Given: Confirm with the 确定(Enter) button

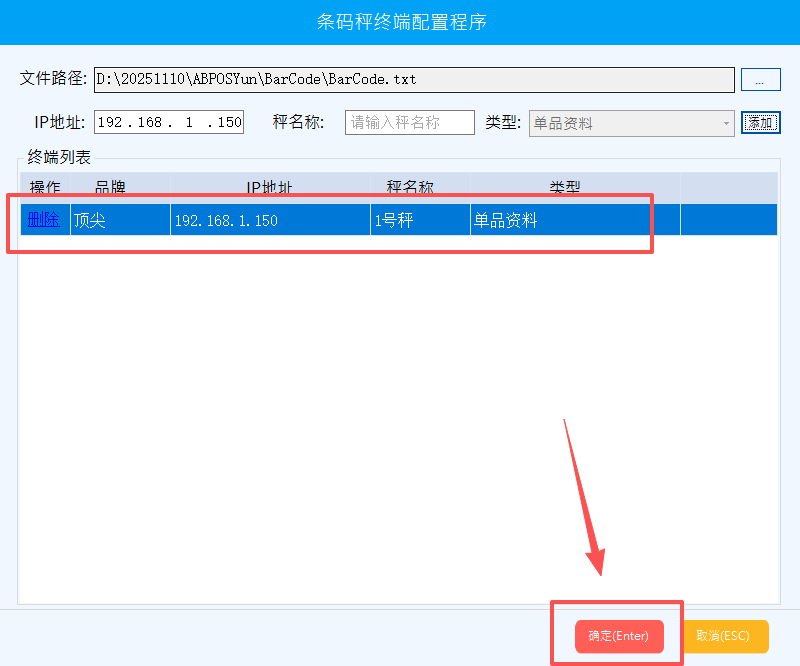Looking at the screenshot, I should pyautogui.click(x=619, y=636).
